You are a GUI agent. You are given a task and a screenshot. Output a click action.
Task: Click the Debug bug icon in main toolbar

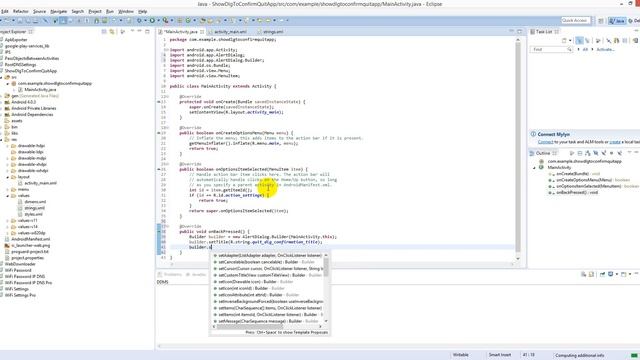point(139,20)
